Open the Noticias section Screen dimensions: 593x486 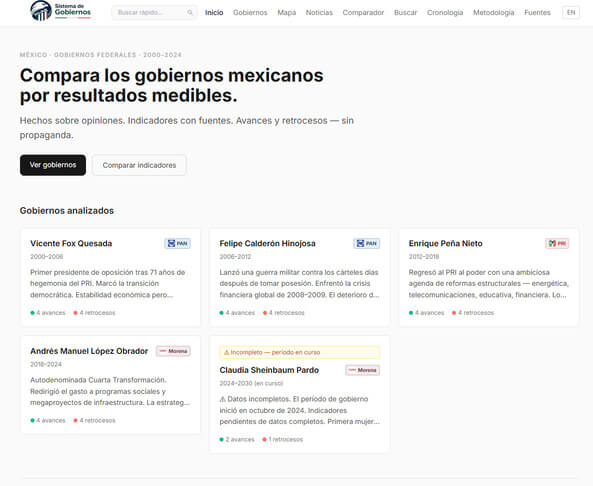click(319, 12)
